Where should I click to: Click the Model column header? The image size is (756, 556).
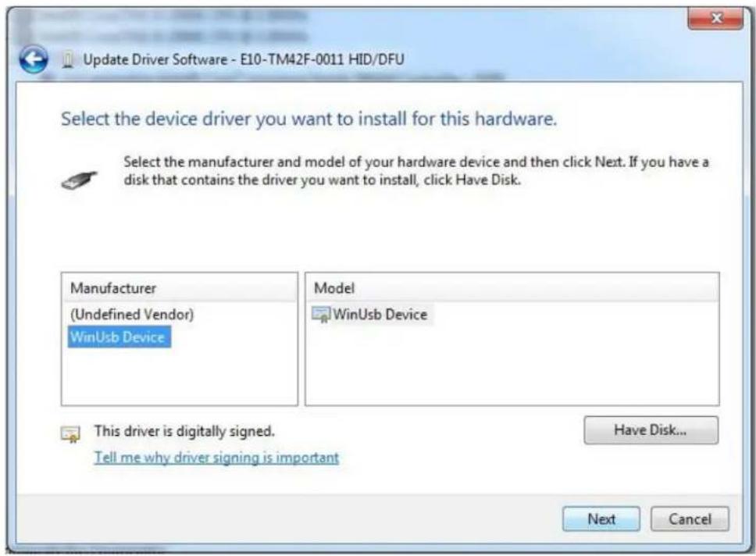[x=512, y=288]
